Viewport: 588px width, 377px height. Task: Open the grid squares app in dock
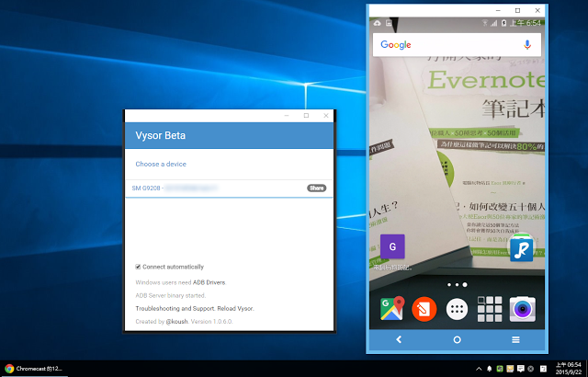[490, 309]
